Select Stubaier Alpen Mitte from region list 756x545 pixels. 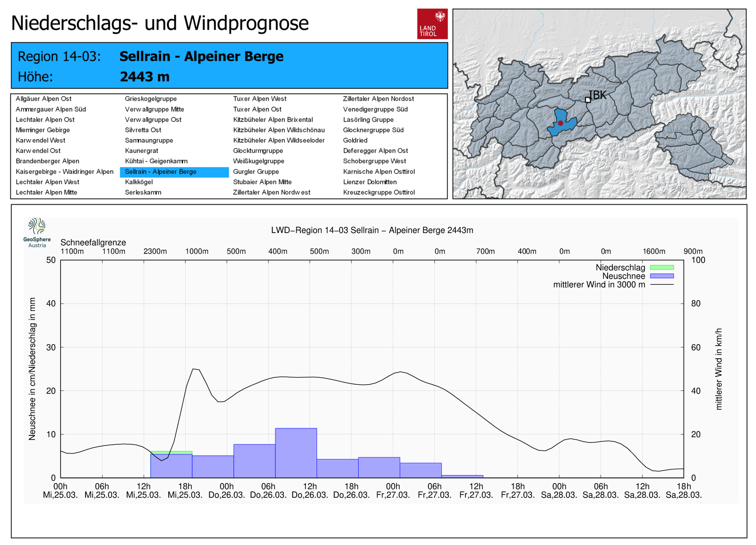262,182
